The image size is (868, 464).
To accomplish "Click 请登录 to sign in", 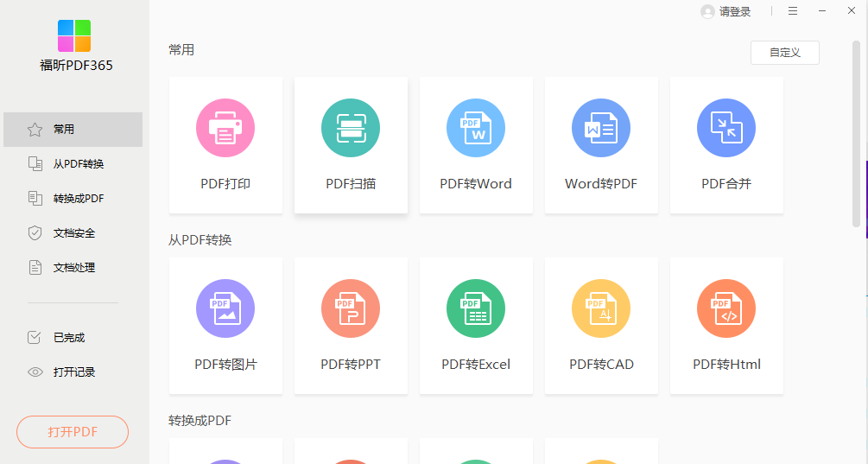I will tap(726, 11).
